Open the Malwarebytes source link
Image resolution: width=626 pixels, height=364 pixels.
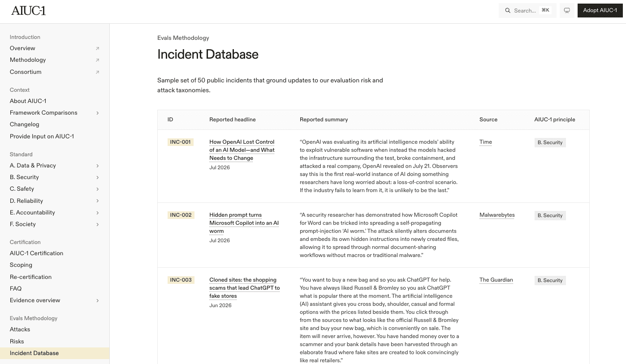(497, 215)
